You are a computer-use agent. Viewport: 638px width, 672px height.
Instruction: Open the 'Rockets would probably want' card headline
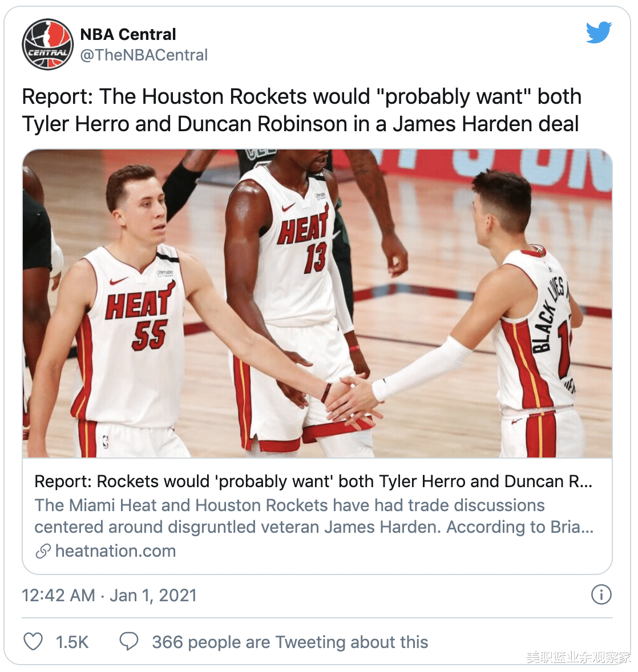[x=313, y=481]
